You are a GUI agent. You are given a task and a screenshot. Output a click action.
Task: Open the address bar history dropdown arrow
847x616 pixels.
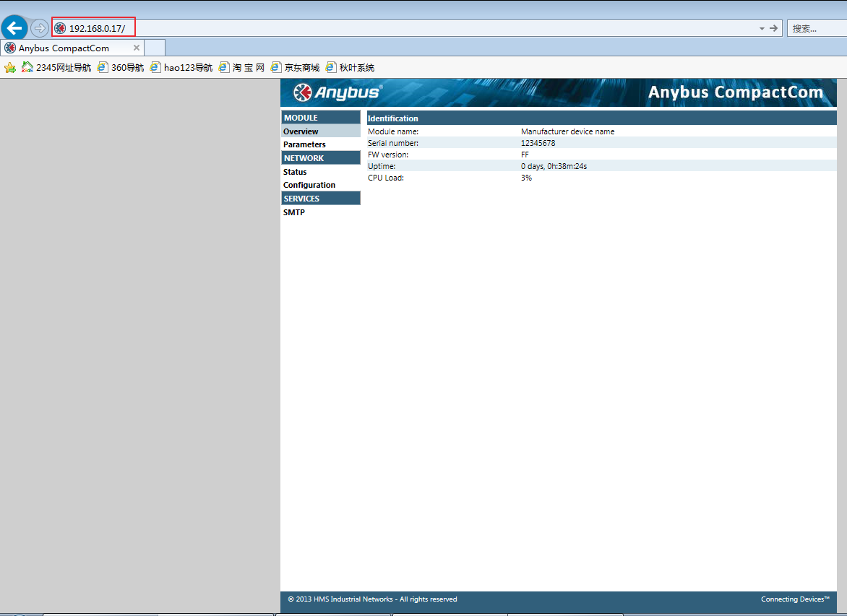coord(762,29)
